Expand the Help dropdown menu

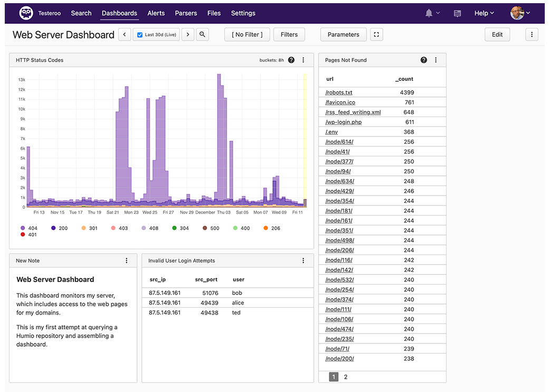coord(484,13)
